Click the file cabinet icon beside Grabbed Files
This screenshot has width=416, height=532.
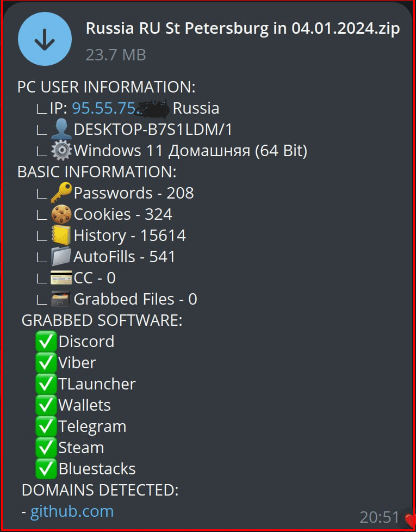pos(61,299)
